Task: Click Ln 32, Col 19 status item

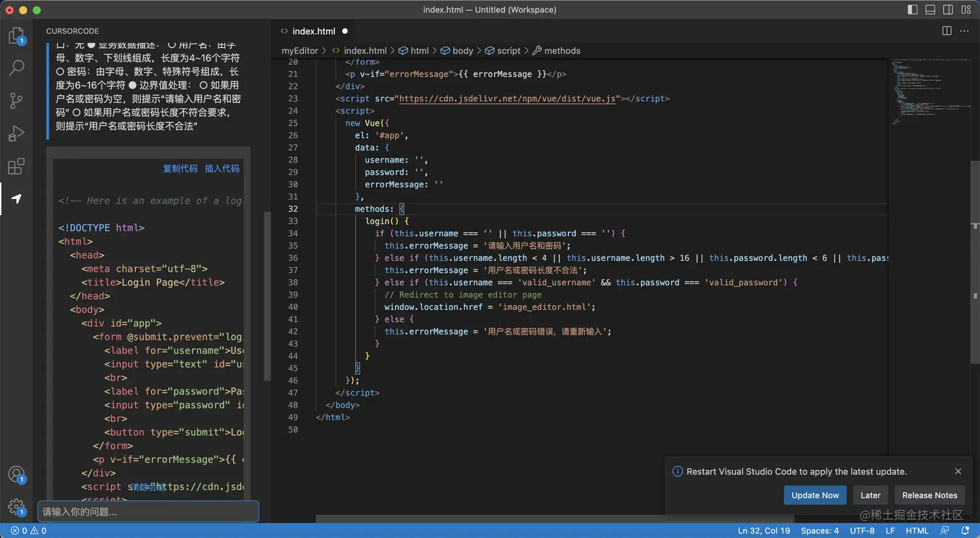Action: (764, 530)
